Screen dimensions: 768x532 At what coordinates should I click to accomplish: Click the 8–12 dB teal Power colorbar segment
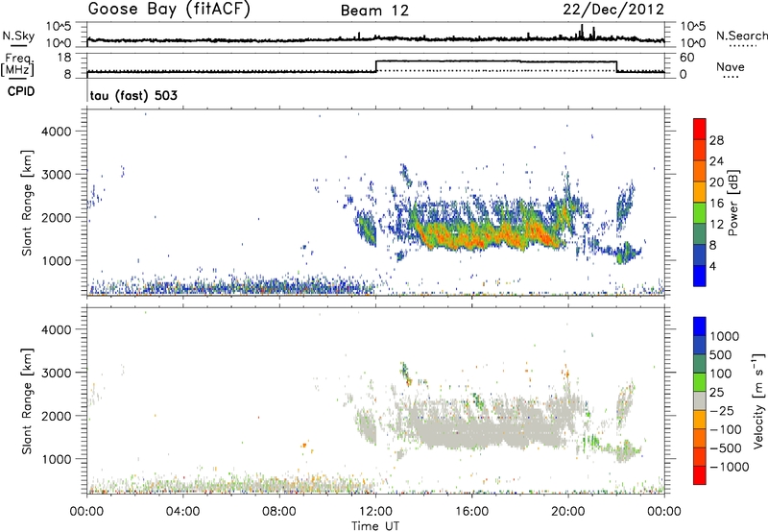[x=700, y=233]
